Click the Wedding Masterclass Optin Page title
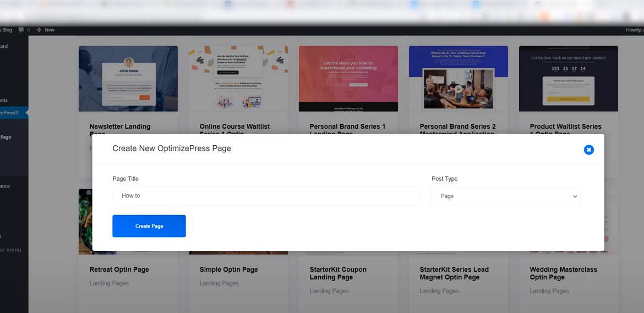 pyautogui.click(x=564, y=273)
